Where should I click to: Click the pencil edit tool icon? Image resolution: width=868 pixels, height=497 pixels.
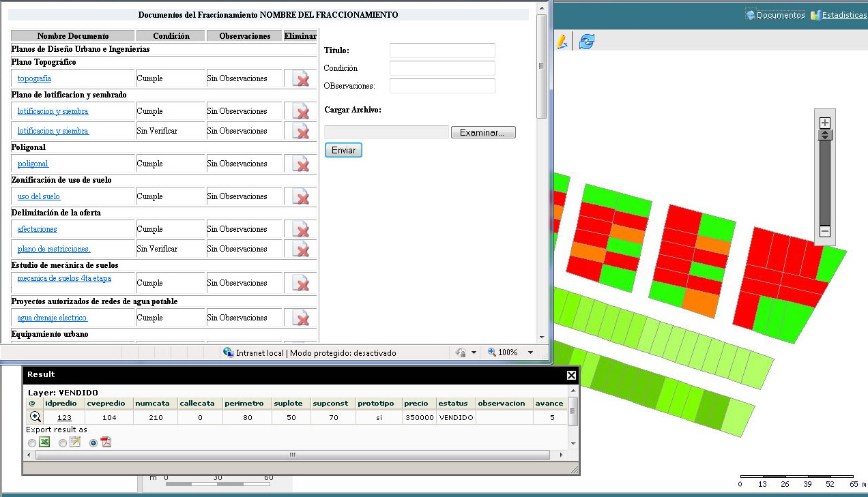pyautogui.click(x=562, y=42)
